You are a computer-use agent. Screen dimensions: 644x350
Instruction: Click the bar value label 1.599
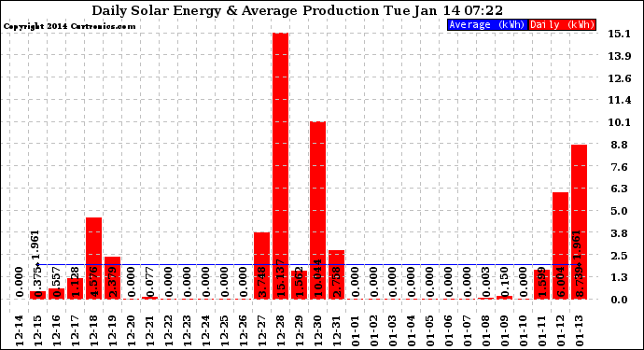pyautogui.click(x=542, y=282)
